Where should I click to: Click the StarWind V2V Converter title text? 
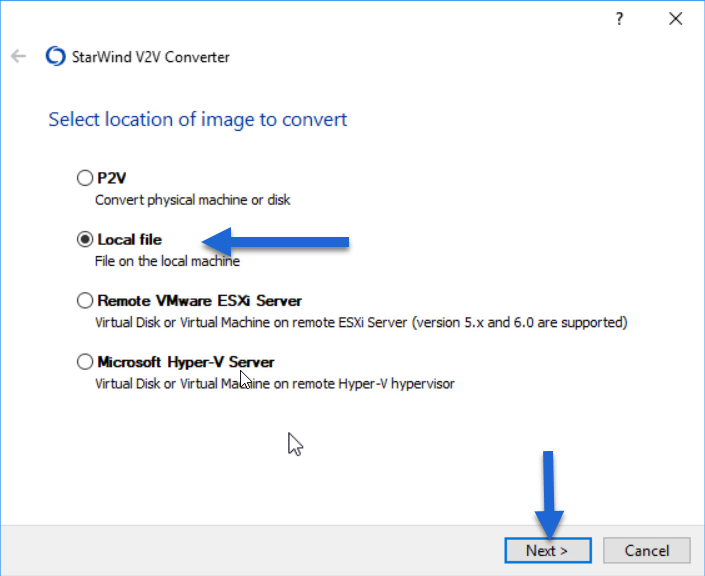pos(151,57)
